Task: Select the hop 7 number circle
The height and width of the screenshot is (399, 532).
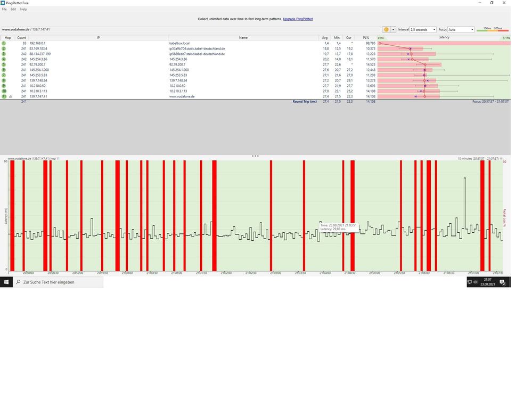Action: (x=4, y=75)
